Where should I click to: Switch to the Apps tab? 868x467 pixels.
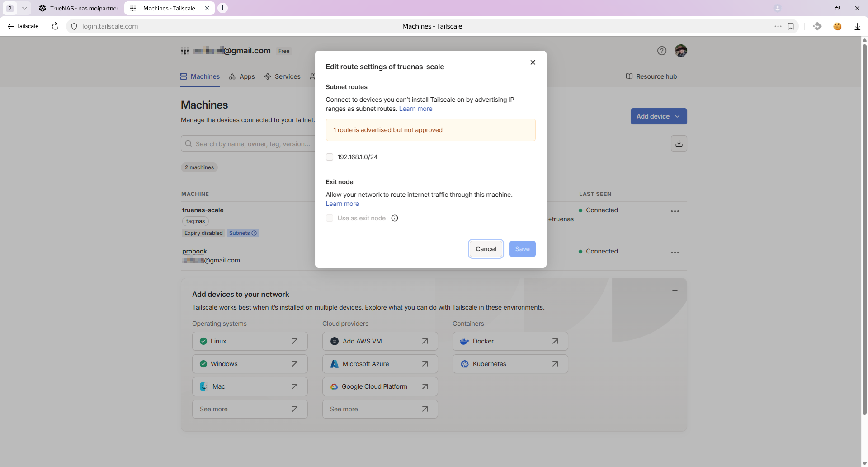point(242,76)
